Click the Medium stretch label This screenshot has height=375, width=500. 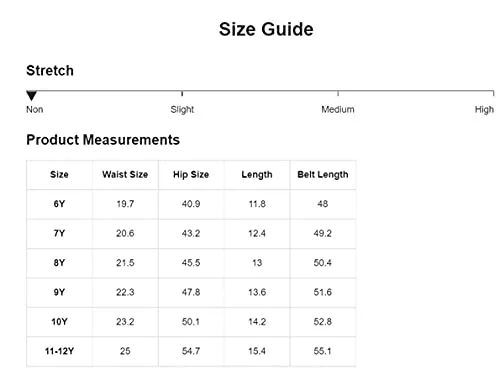point(338,109)
